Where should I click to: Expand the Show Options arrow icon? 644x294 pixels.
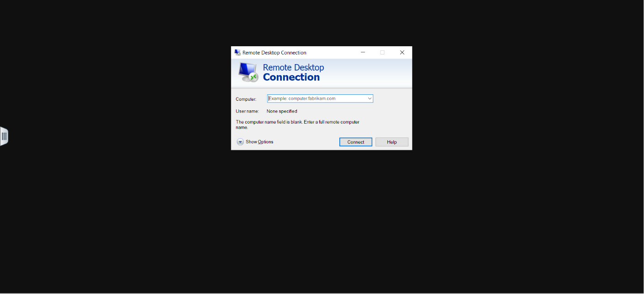pos(240,142)
